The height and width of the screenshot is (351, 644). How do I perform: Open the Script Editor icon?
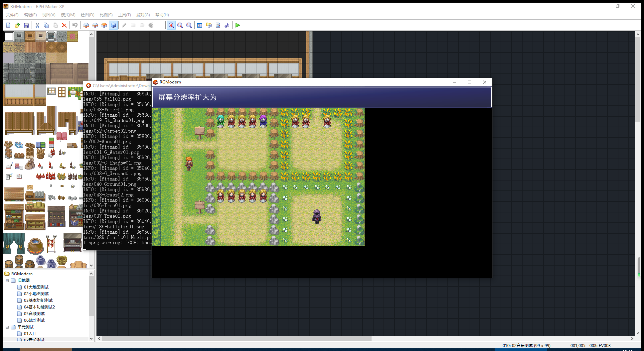(x=218, y=25)
